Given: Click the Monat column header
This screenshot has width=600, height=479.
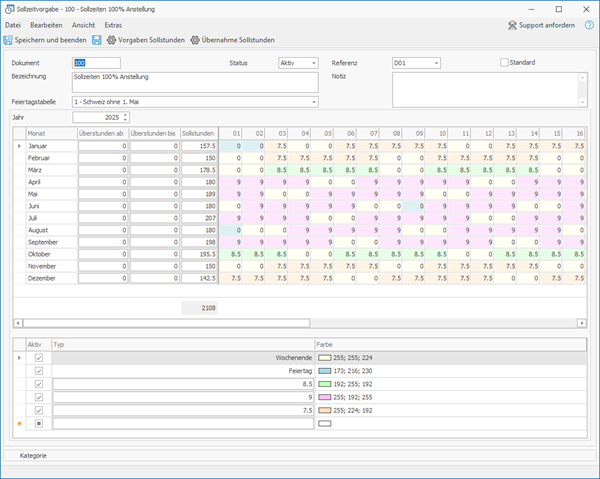Looking at the screenshot, I should [x=52, y=134].
